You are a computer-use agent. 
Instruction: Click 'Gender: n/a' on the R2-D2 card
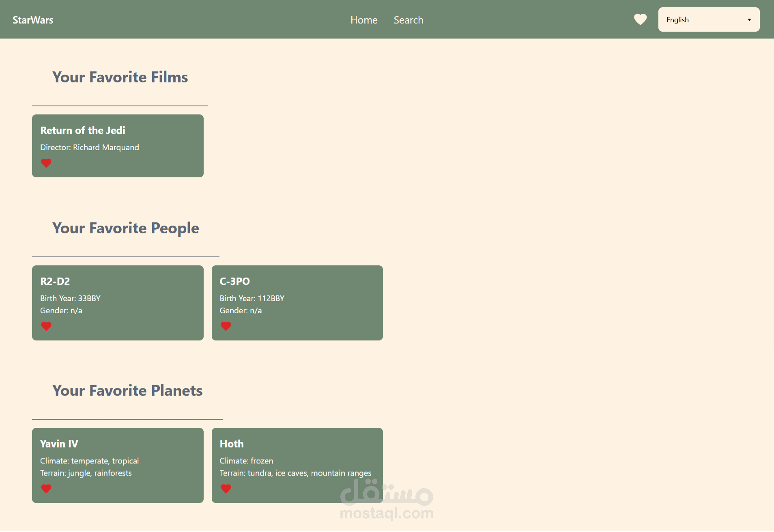click(x=61, y=310)
